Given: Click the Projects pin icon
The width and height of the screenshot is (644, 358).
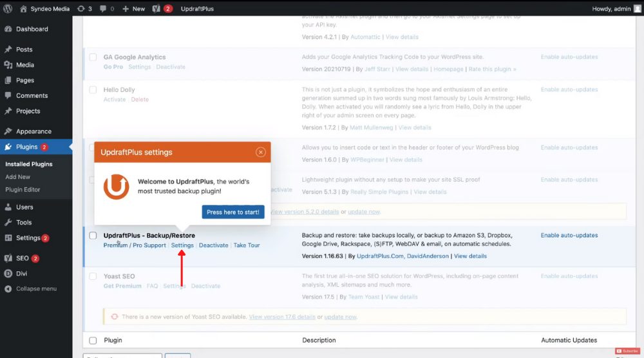Looking at the screenshot, I should 8,111.
